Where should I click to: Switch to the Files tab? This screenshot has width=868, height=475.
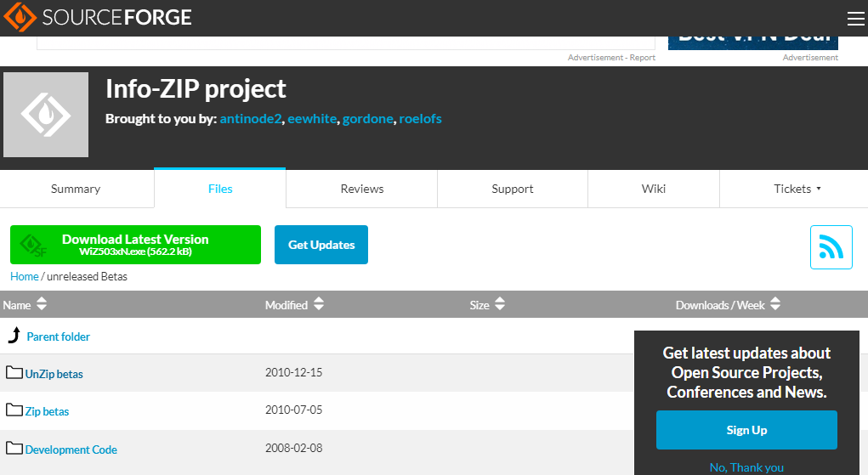click(x=220, y=189)
